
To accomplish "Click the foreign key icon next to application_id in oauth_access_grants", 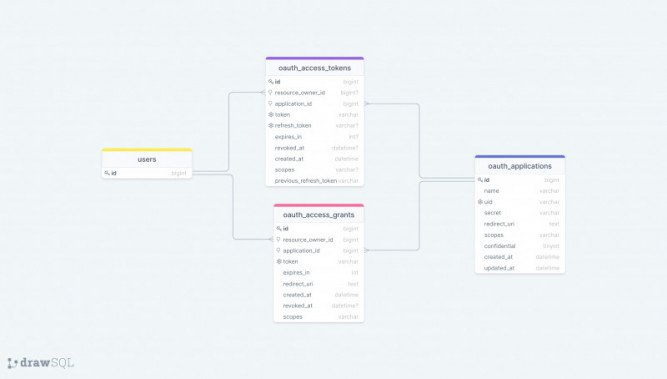I will tap(279, 251).
